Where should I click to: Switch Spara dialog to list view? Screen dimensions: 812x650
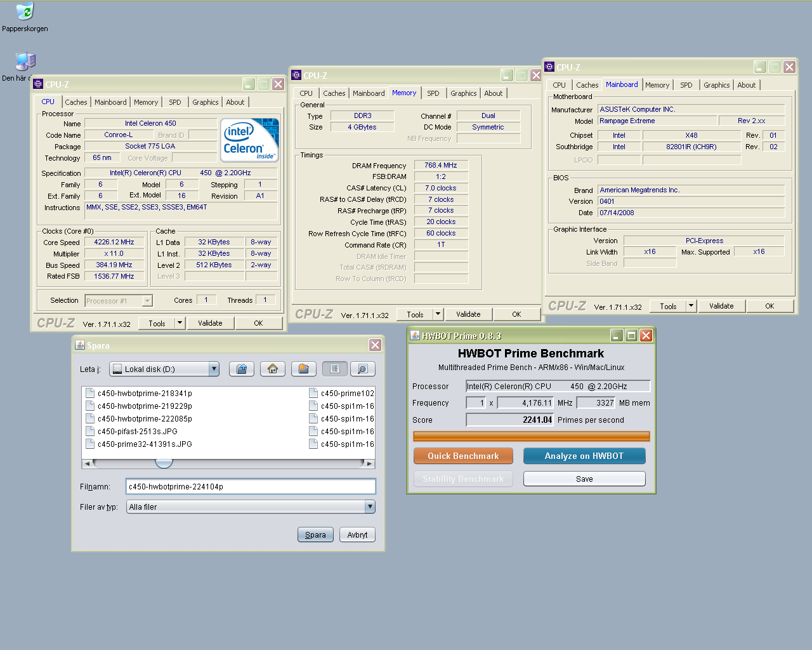[x=335, y=369]
